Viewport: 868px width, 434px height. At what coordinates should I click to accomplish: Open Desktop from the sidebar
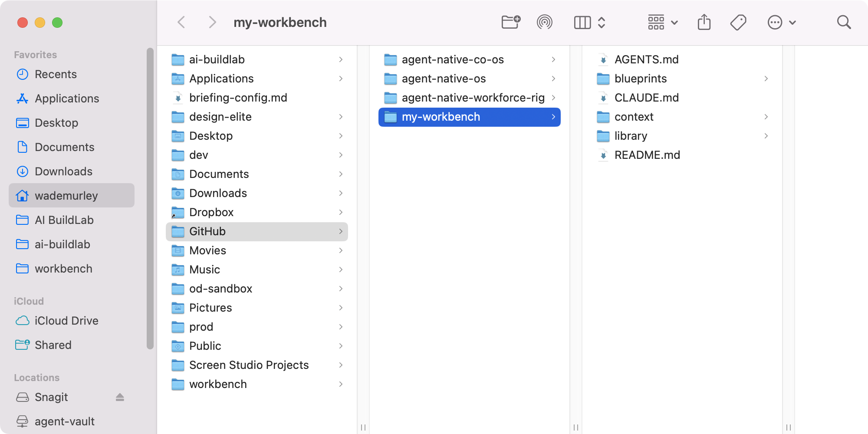coord(72,123)
